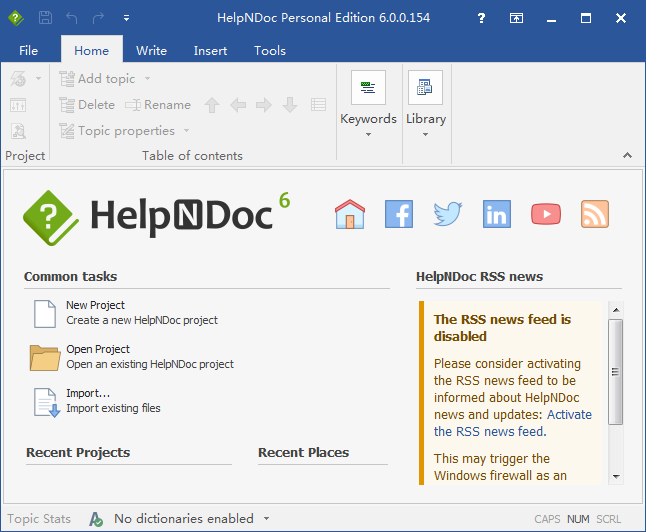The width and height of the screenshot is (646, 532).
Task: Click New Project under Common tasks
Action: pos(142,313)
